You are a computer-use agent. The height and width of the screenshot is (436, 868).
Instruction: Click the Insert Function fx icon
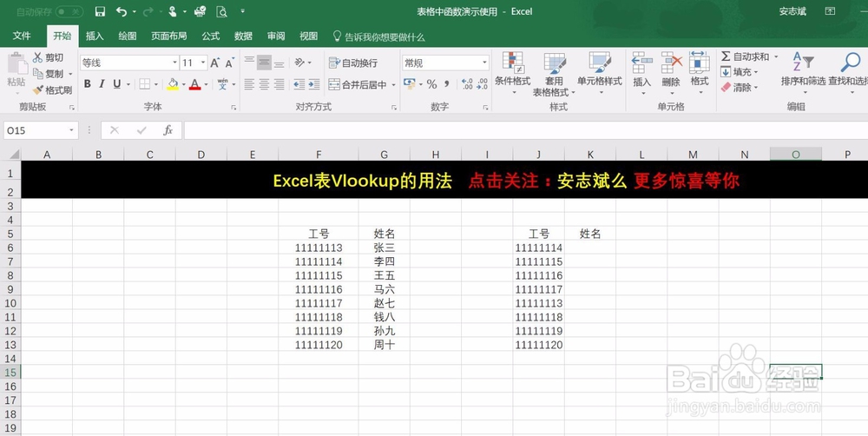point(168,130)
